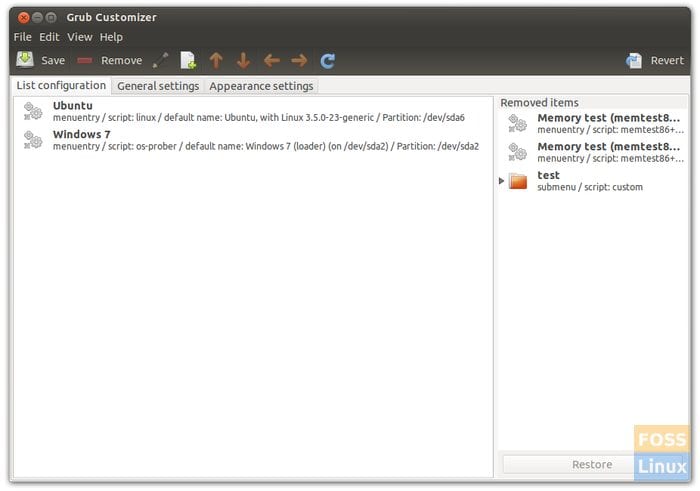Open the View menu
The height and width of the screenshot is (491, 700).
pos(80,37)
